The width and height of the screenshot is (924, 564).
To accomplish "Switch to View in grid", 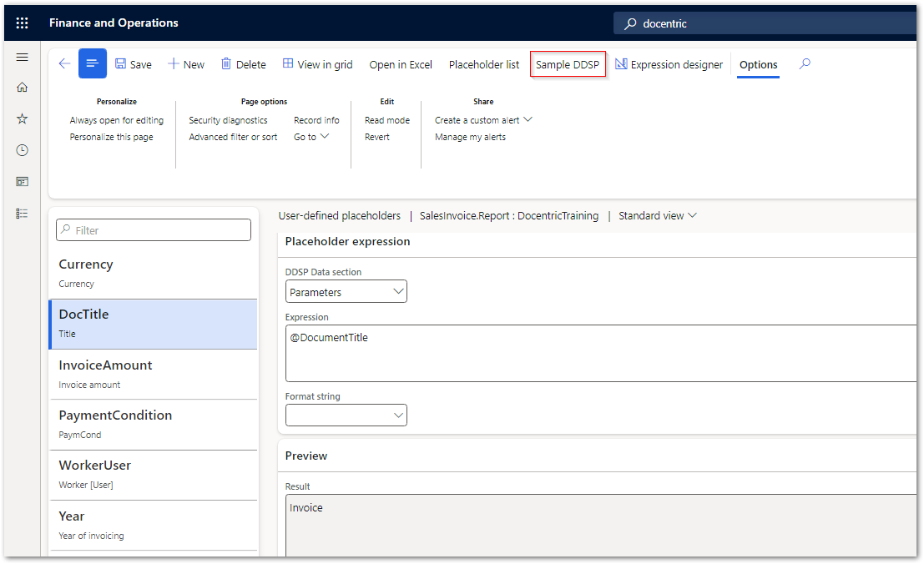I will (318, 64).
